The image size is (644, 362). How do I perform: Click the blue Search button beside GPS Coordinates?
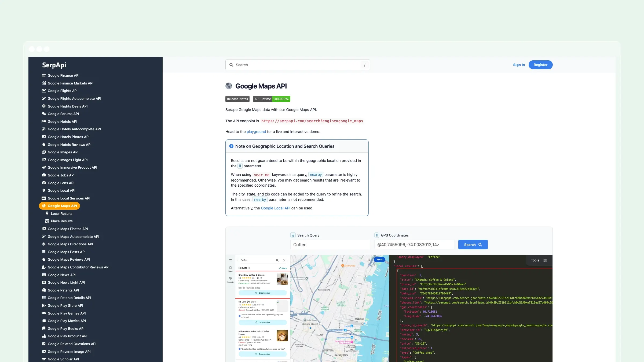tap(473, 245)
